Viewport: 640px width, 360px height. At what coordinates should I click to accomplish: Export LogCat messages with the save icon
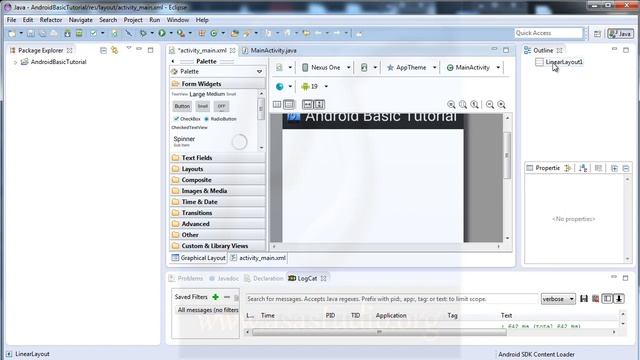[584, 299]
